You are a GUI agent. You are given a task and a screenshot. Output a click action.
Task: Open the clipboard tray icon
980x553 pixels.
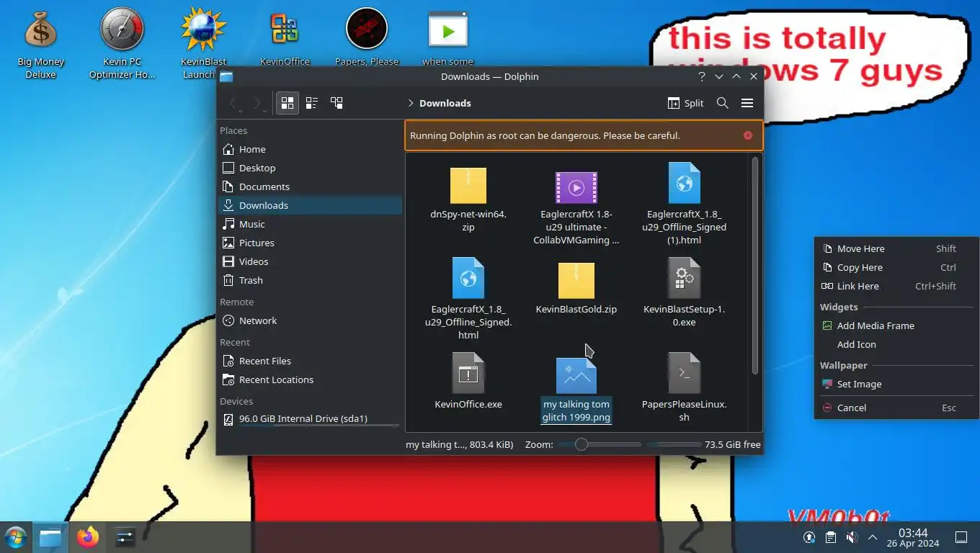point(830,537)
